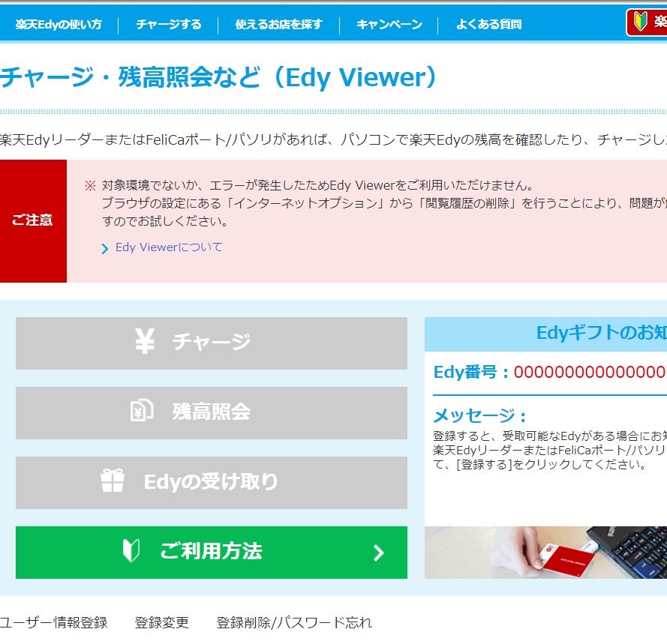The width and height of the screenshot is (667, 644).
Task: Open the Edy Viewerについて link
Action: (169, 247)
